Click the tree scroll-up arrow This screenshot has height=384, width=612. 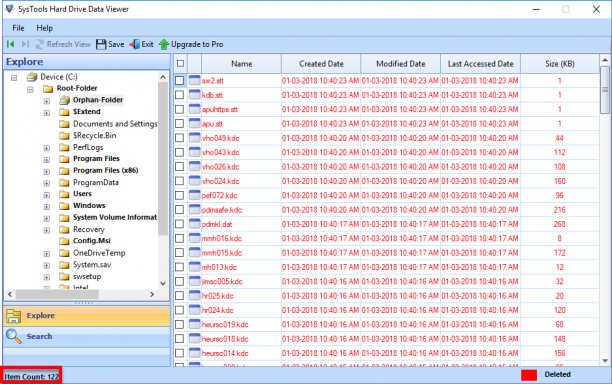point(163,77)
